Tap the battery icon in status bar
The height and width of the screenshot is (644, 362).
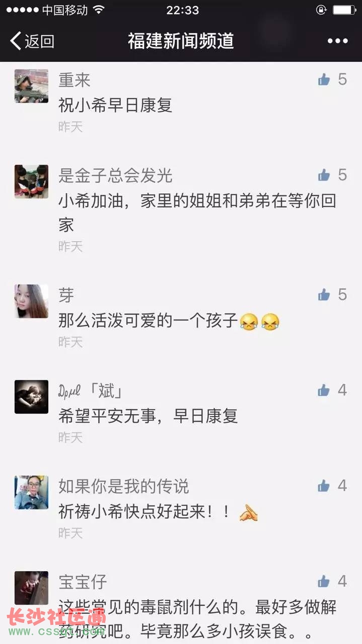344,10
